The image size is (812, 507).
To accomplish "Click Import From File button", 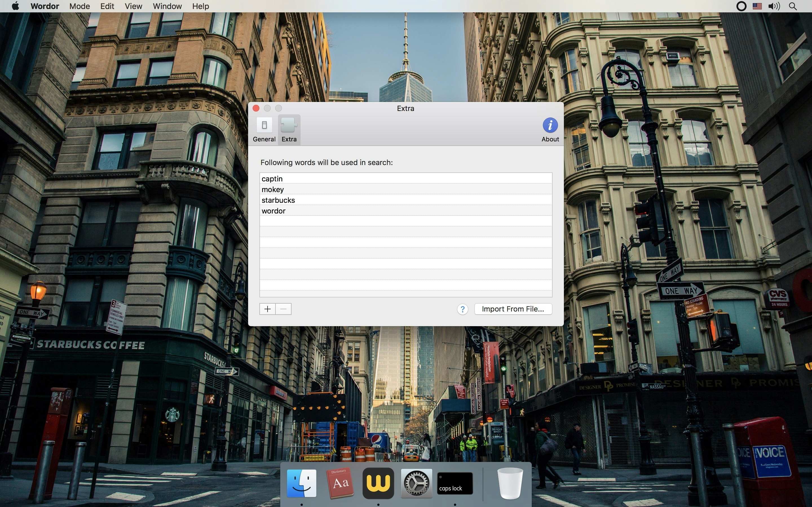I will (x=513, y=309).
